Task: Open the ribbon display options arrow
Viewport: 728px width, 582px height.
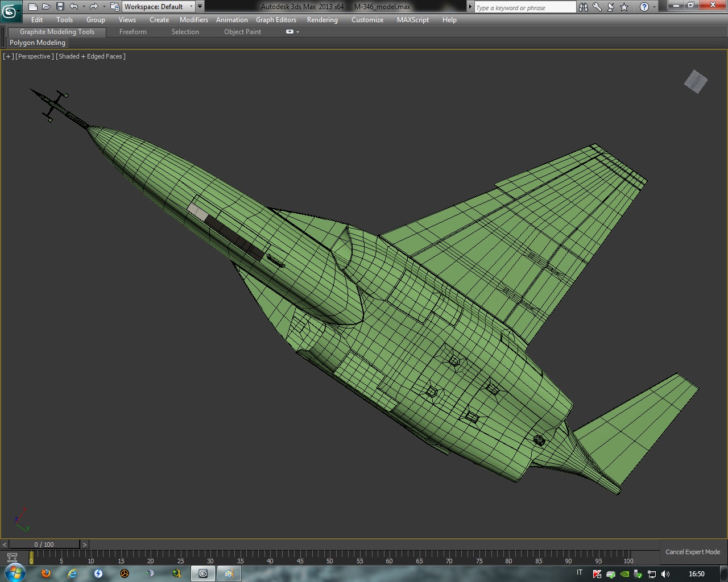Action: 297,32
